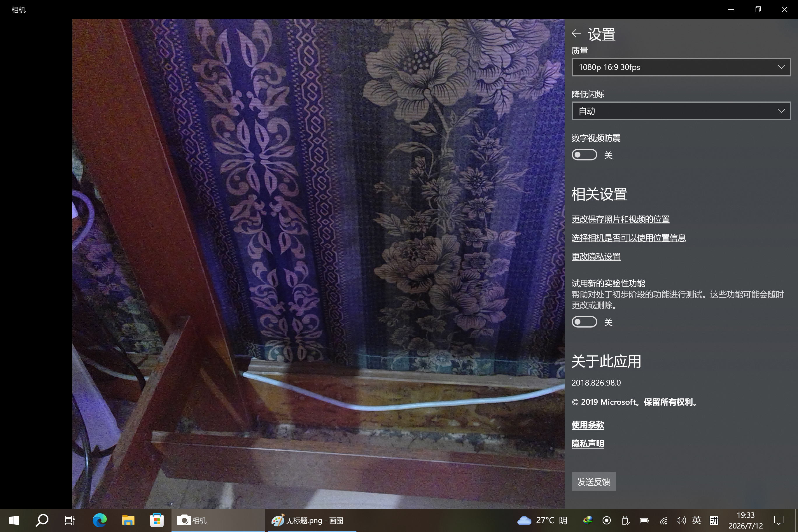Open network Wi-Fi tray icon
The width and height of the screenshot is (798, 532).
[663, 520]
